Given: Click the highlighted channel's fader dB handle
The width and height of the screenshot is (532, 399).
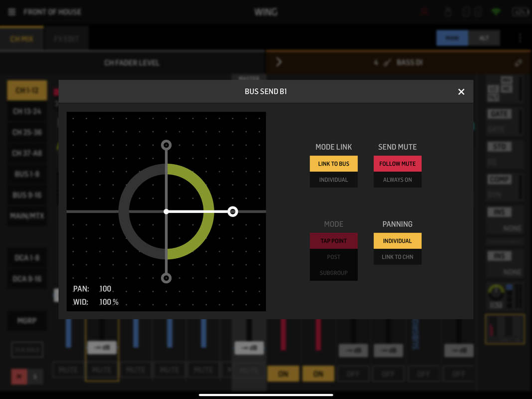Looking at the screenshot, I should coord(102,348).
